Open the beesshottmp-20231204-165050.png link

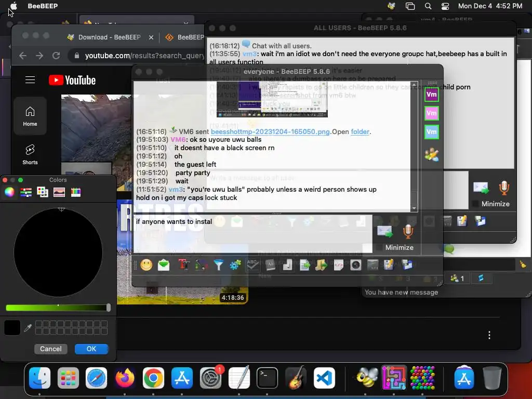pos(270,131)
